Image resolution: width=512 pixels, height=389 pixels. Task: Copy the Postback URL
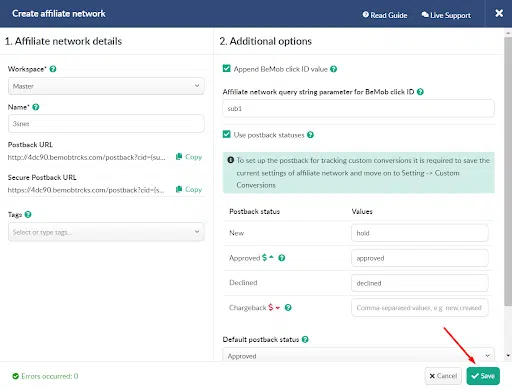[189, 157]
